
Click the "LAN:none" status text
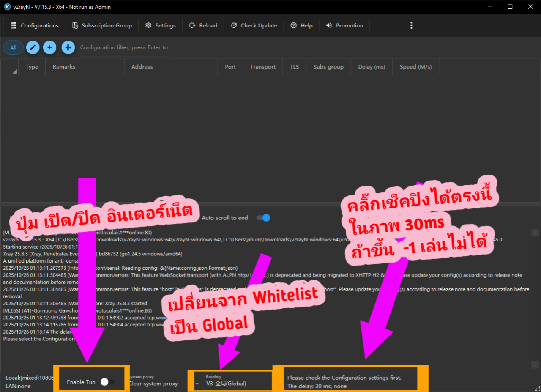coord(18,386)
